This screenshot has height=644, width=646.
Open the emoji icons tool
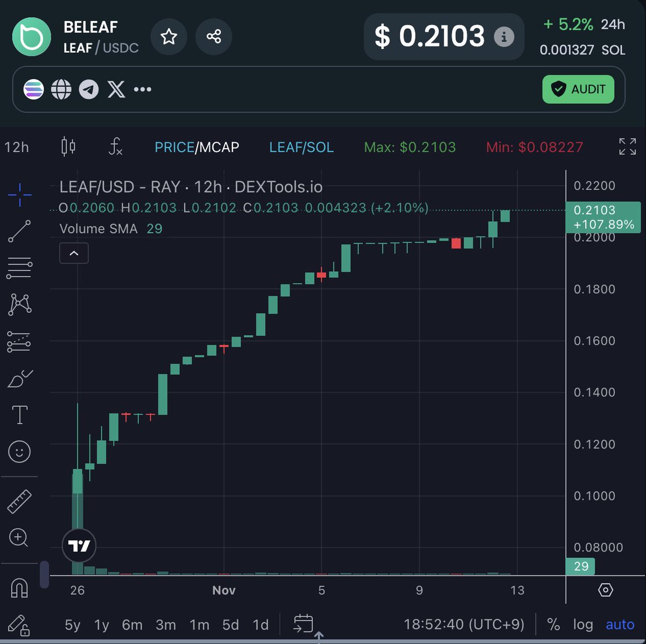coord(19,452)
